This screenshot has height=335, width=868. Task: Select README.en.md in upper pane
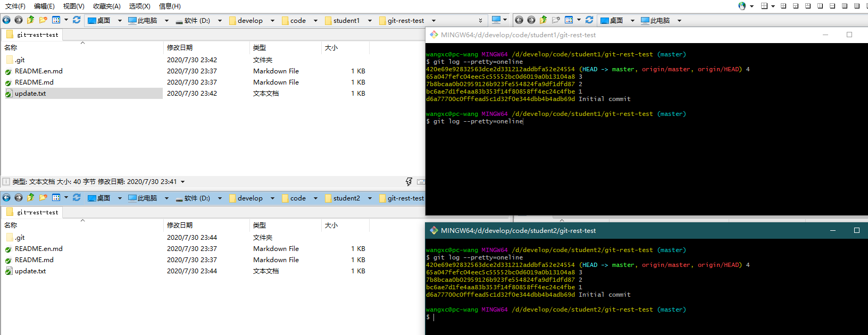pos(39,71)
